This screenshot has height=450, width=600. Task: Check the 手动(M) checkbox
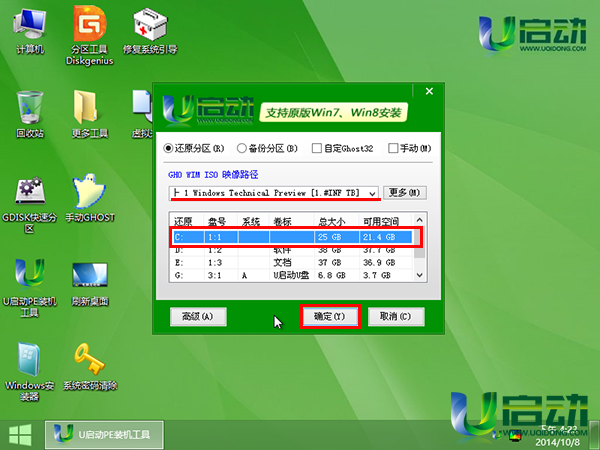tap(409, 148)
